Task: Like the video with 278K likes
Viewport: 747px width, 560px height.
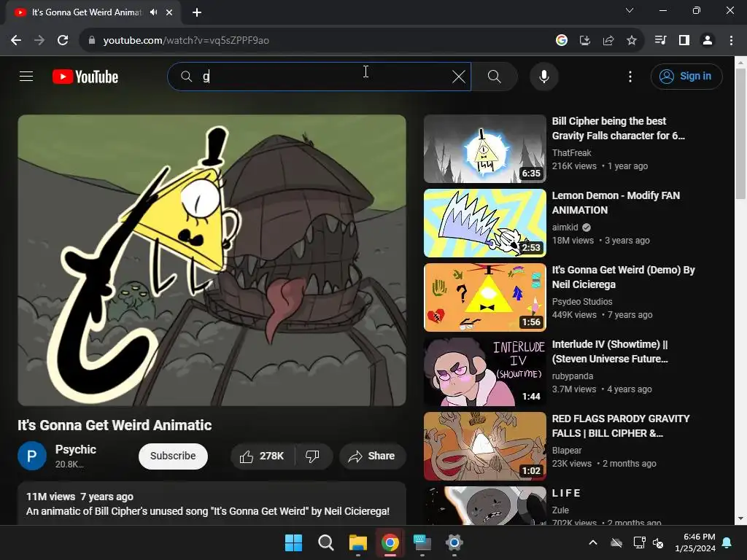Action: [262, 456]
